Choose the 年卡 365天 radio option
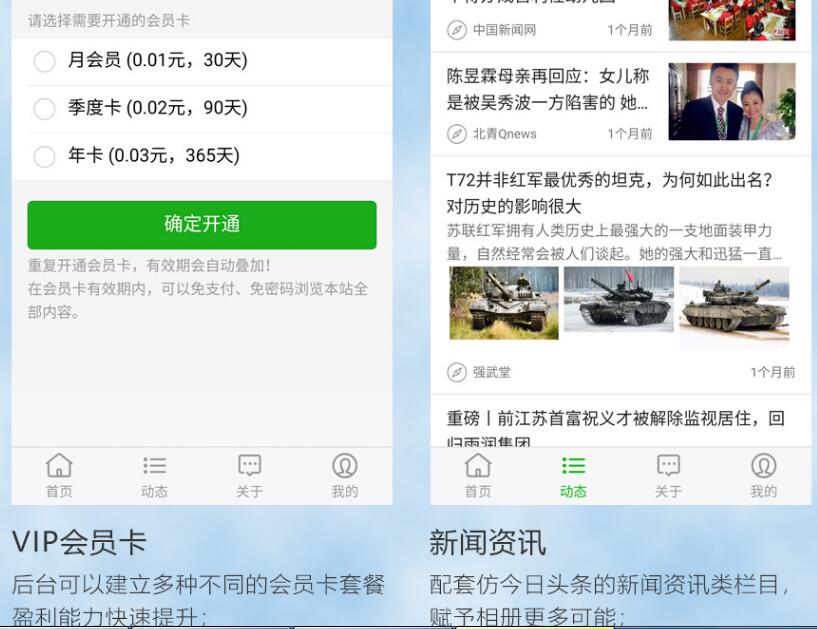The height and width of the screenshot is (629, 817). [x=44, y=156]
